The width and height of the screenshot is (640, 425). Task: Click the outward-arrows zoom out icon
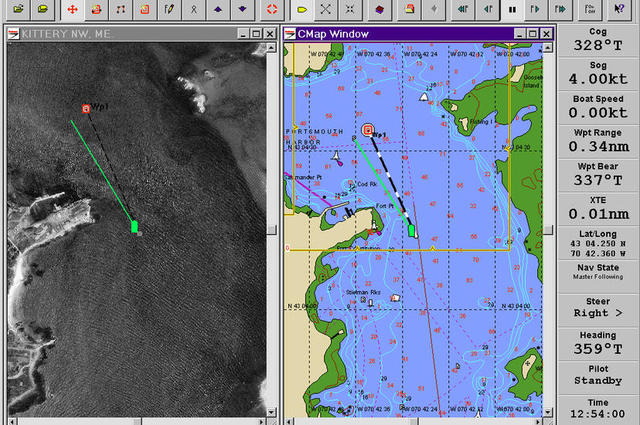[x=325, y=9]
